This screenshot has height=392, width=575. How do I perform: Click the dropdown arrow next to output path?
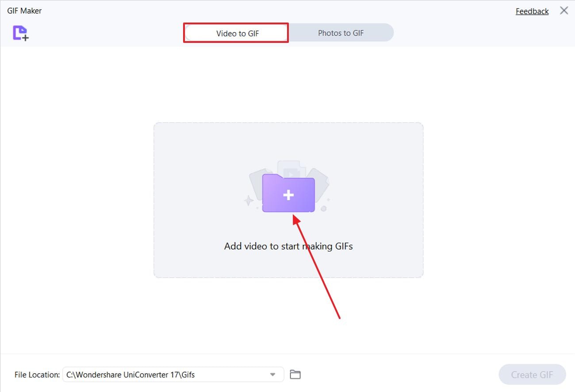tap(273, 374)
